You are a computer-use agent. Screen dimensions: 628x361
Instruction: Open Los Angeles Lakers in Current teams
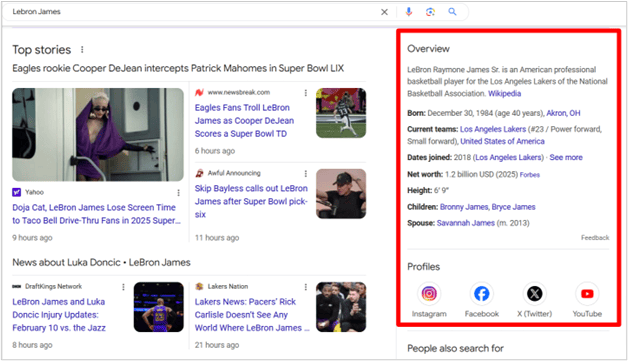pyautogui.click(x=493, y=129)
